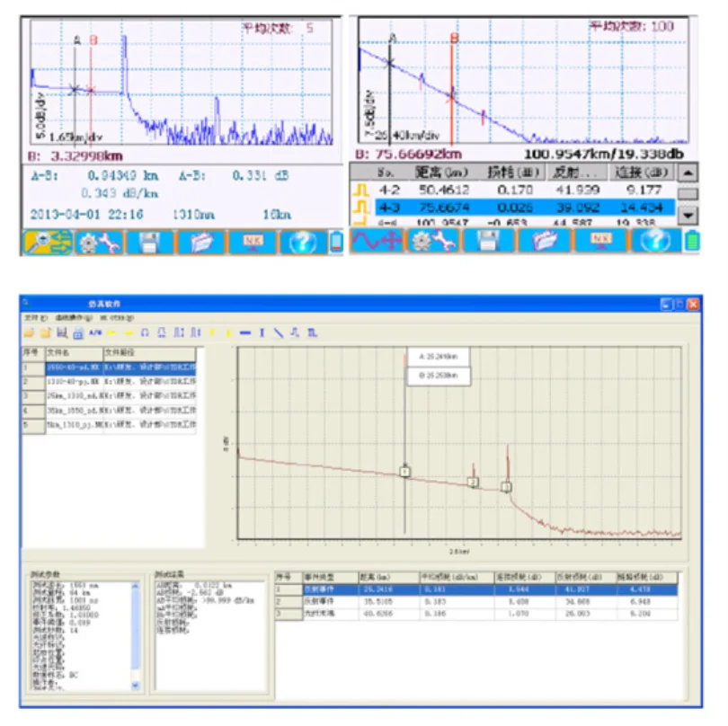The height and width of the screenshot is (726, 728).
Task: Click the yellow right arrow in toolbar
Action: (129, 332)
